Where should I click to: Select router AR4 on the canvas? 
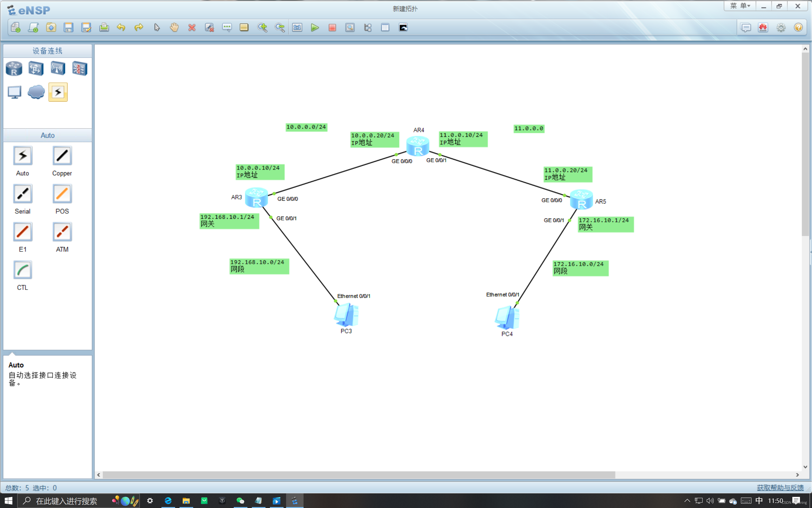pos(418,146)
